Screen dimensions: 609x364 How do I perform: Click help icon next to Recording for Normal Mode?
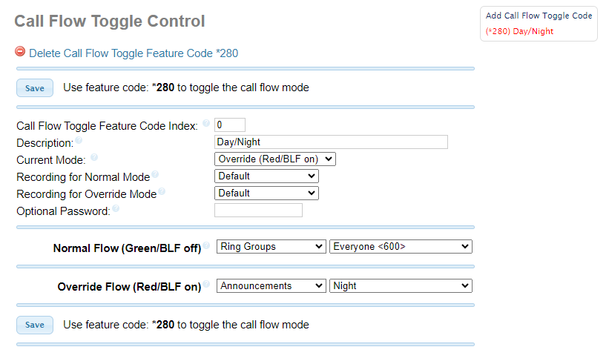(x=155, y=174)
